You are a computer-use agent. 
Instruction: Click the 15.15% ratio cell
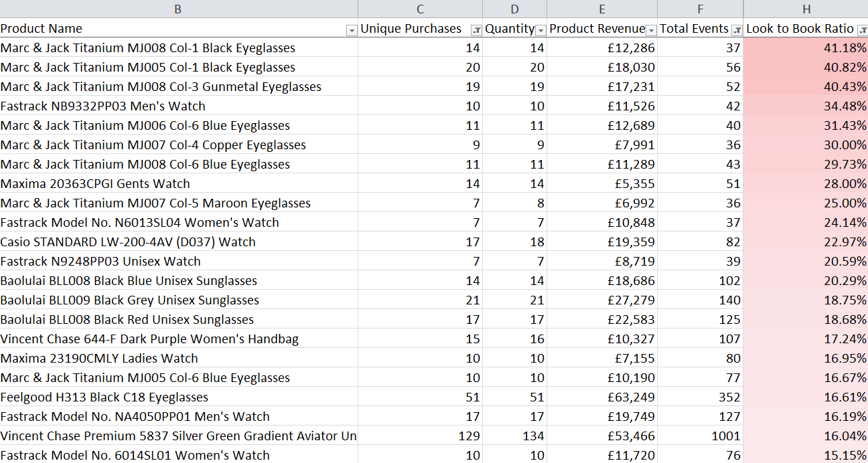coord(806,455)
